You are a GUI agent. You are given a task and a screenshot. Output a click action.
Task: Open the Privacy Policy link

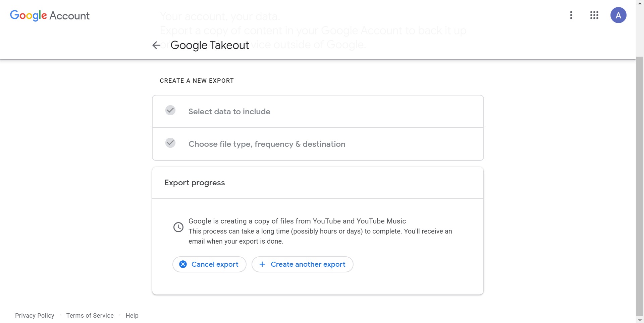[x=35, y=316]
